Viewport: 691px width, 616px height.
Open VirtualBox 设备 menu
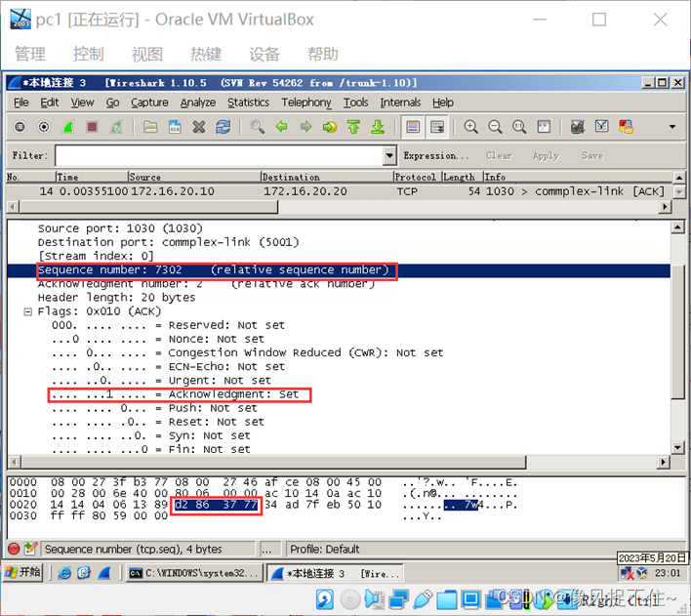tap(264, 55)
